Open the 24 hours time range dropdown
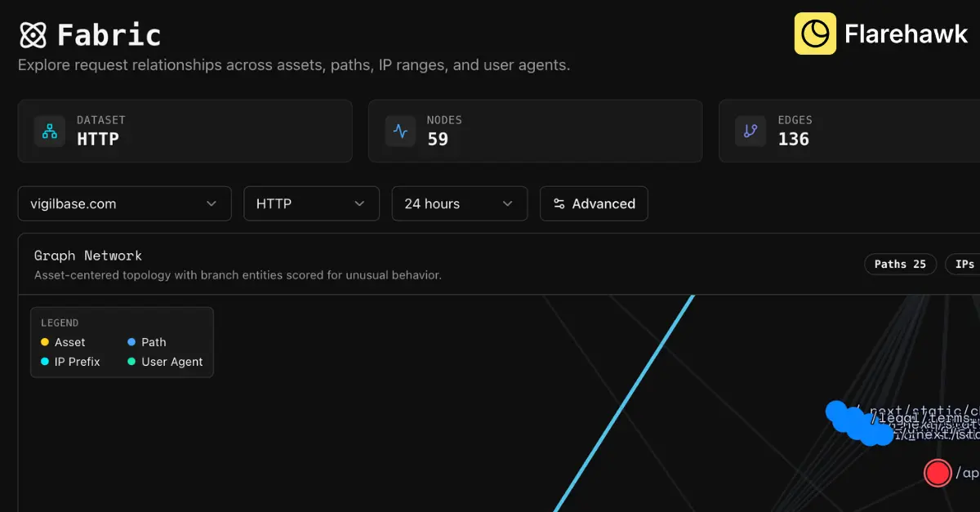This screenshot has height=512, width=980. [460, 204]
